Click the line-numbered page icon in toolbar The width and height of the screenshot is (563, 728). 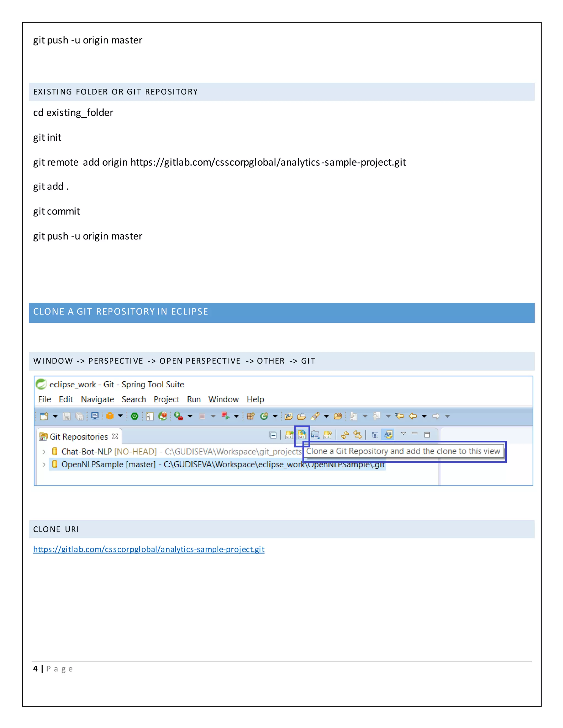coord(150,416)
